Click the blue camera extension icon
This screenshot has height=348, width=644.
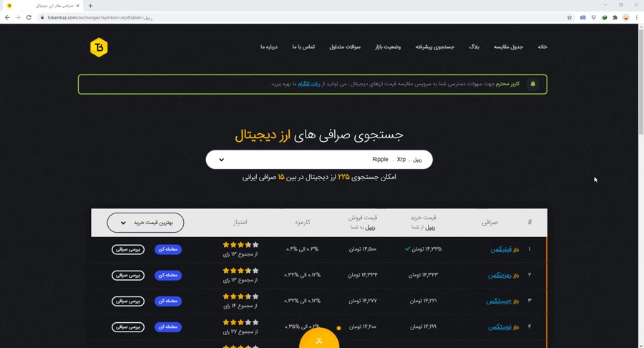[582, 18]
